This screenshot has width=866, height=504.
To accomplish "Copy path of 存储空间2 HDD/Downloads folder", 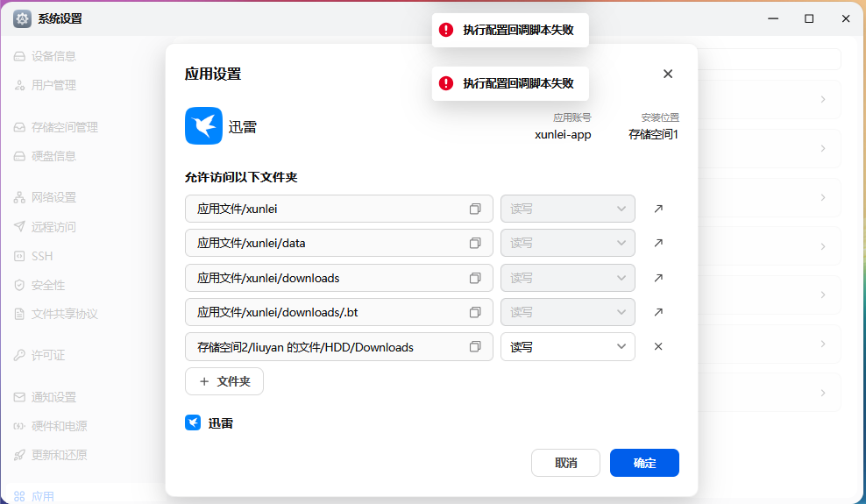I will pos(475,347).
